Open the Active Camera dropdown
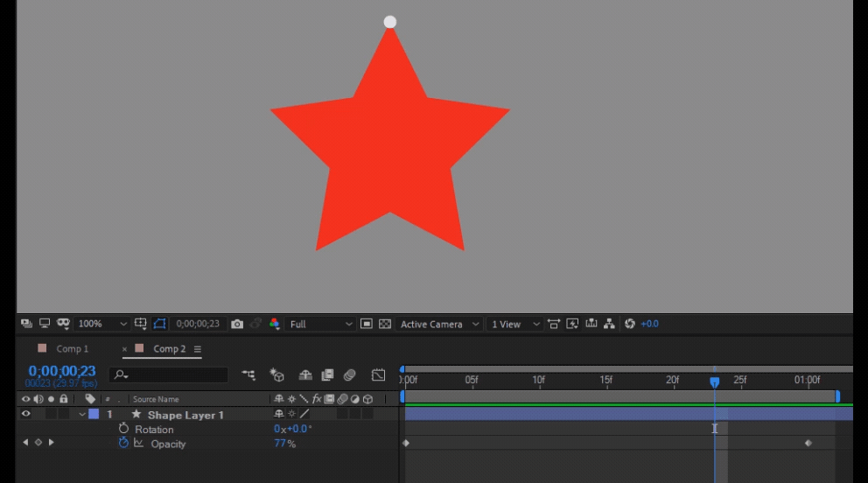 click(x=438, y=325)
